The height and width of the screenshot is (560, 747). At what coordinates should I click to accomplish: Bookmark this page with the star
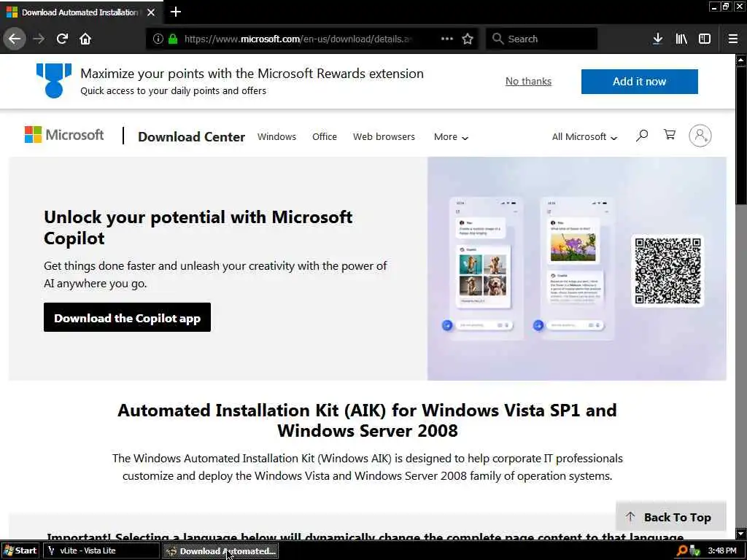pyautogui.click(x=468, y=39)
